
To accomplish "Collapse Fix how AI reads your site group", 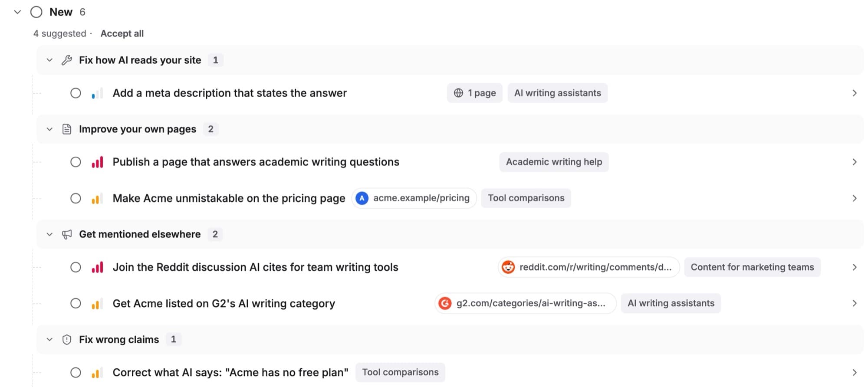I will (x=49, y=60).
